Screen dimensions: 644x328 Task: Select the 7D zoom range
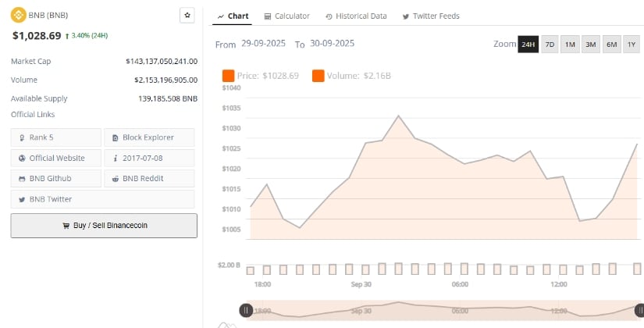550,45
